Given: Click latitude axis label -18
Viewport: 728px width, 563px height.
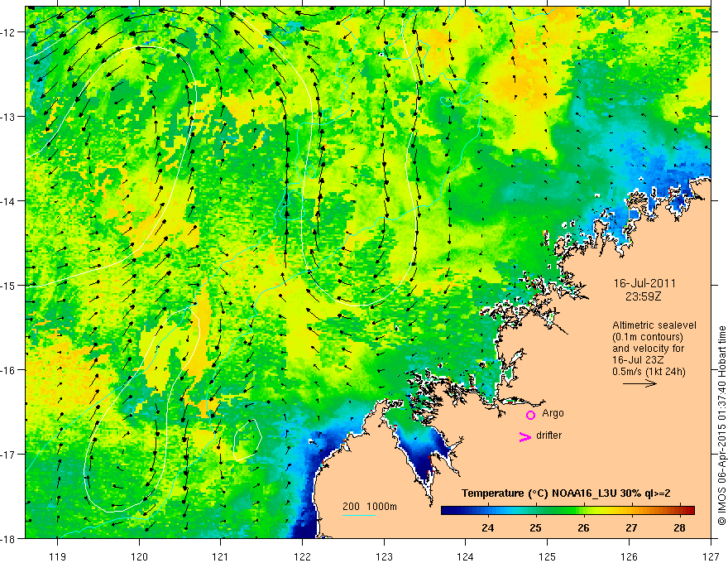Looking at the screenshot, I should (9, 538).
